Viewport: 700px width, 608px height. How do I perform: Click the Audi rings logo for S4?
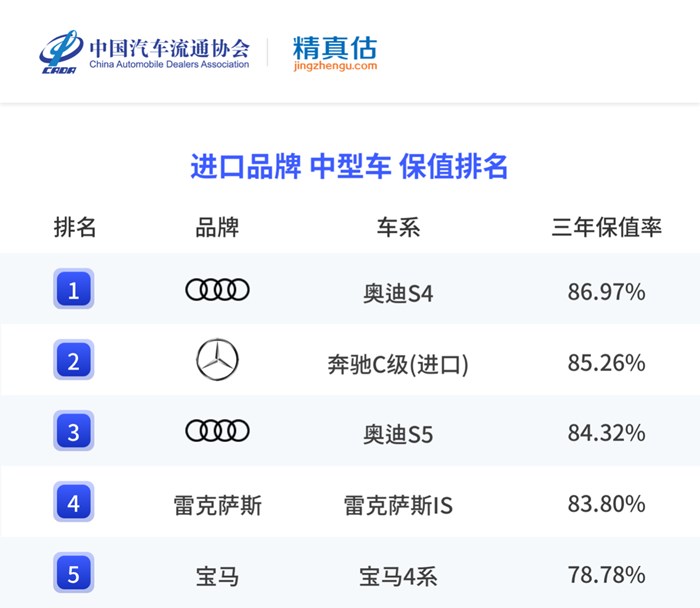pyautogui.click(x=217, y=290)
